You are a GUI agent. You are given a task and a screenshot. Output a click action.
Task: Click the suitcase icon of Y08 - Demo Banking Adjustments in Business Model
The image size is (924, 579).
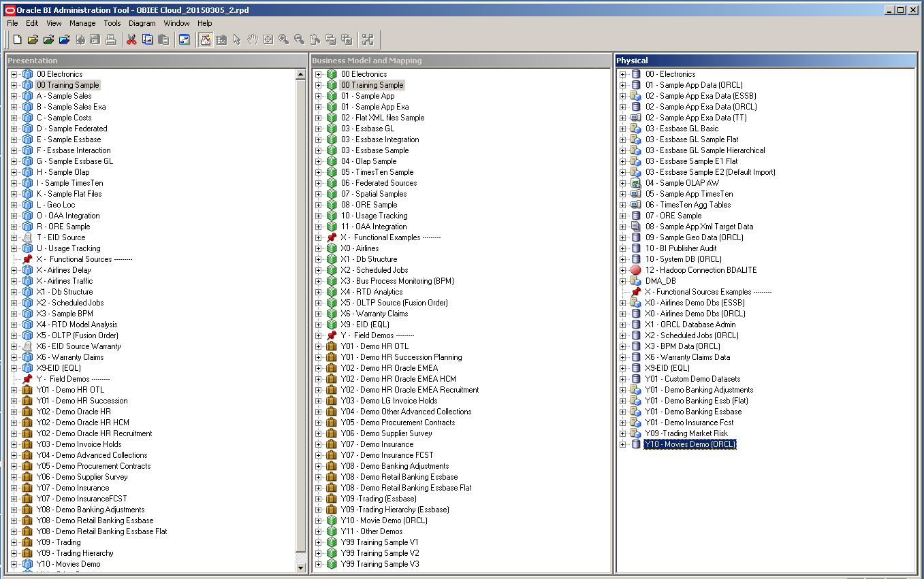[332, 466]
